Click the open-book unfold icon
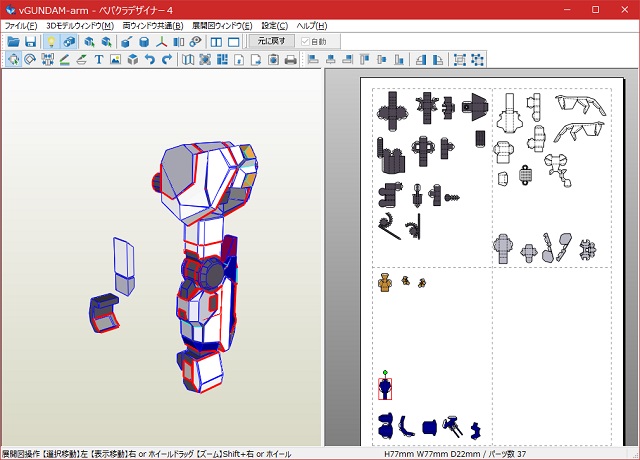Viewport: 640px width, 460px height. click(188, 60)
